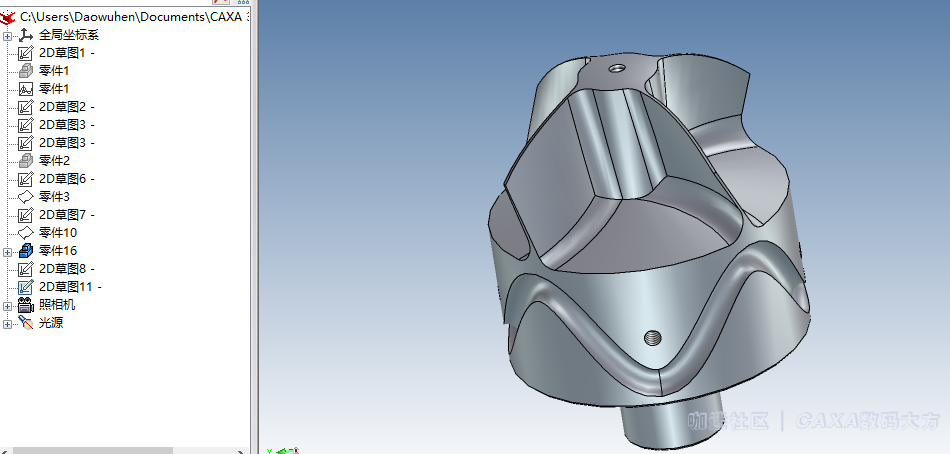The width and height of the screenshot is (950, 454).
Task: Select the blue part icon for 零件16
Action: pos(26,251)
